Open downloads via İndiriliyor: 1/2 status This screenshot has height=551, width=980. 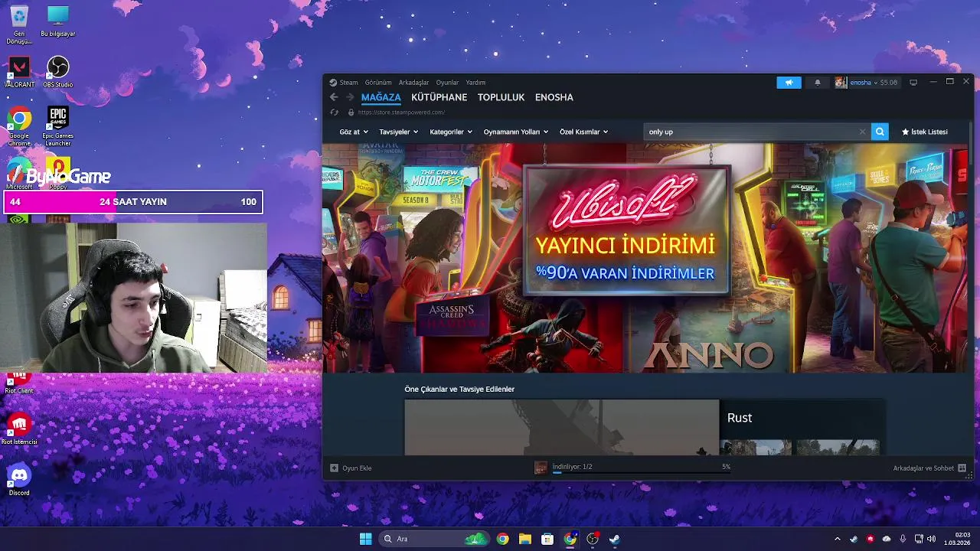click(572, 467)
